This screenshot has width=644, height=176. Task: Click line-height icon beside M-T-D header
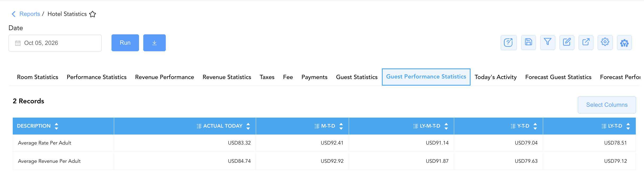click(x=317, y=126)
